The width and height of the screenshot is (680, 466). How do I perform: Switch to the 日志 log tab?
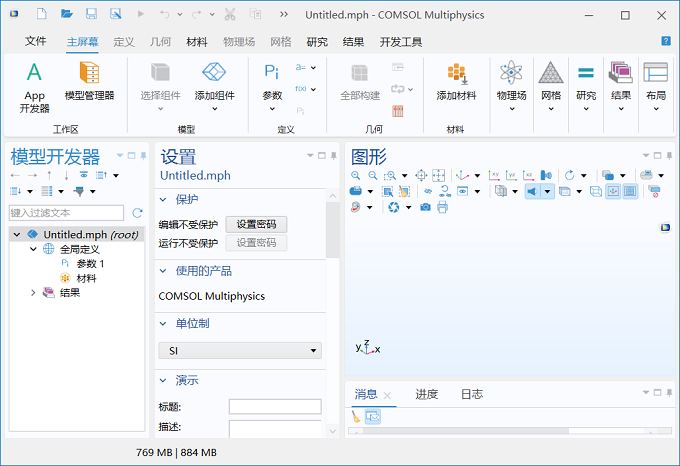point(472,394)
